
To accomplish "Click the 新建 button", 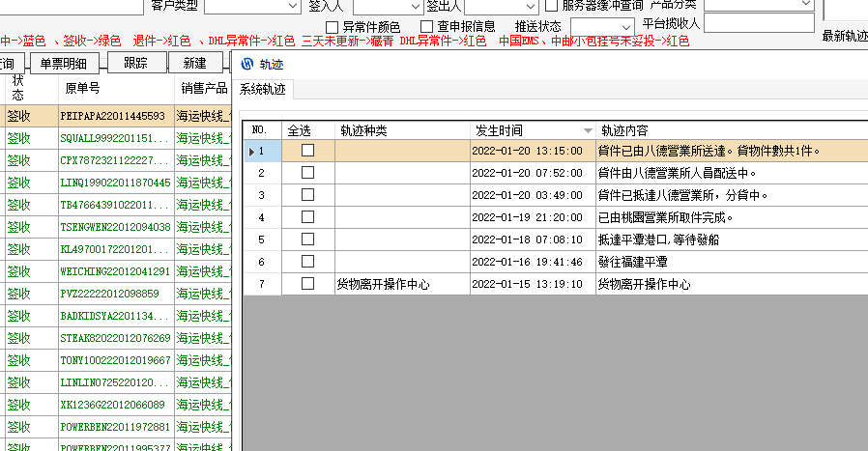I will click(195, 63).
